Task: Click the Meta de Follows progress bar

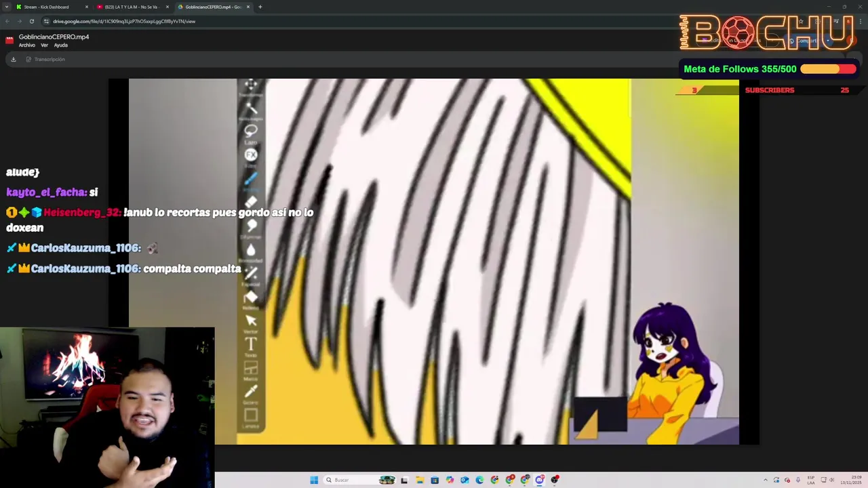Action: tap(828, 69)
